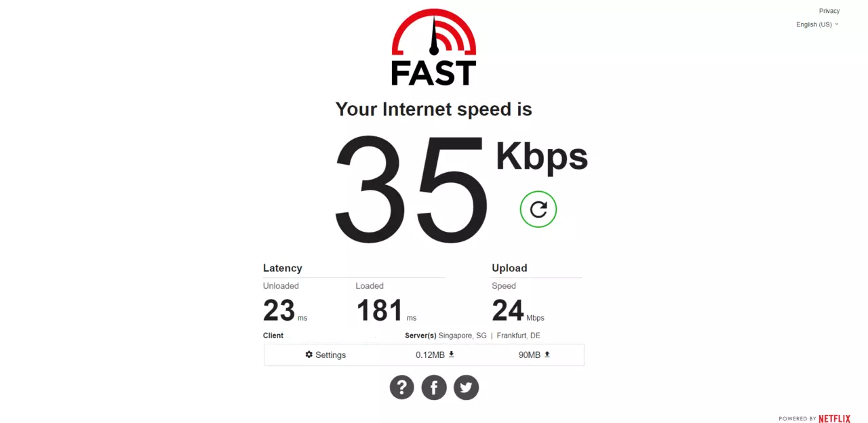Click the upload arrow beside 90MB
The height and width of the screenshot is (423, 868).
coord(547,355)
